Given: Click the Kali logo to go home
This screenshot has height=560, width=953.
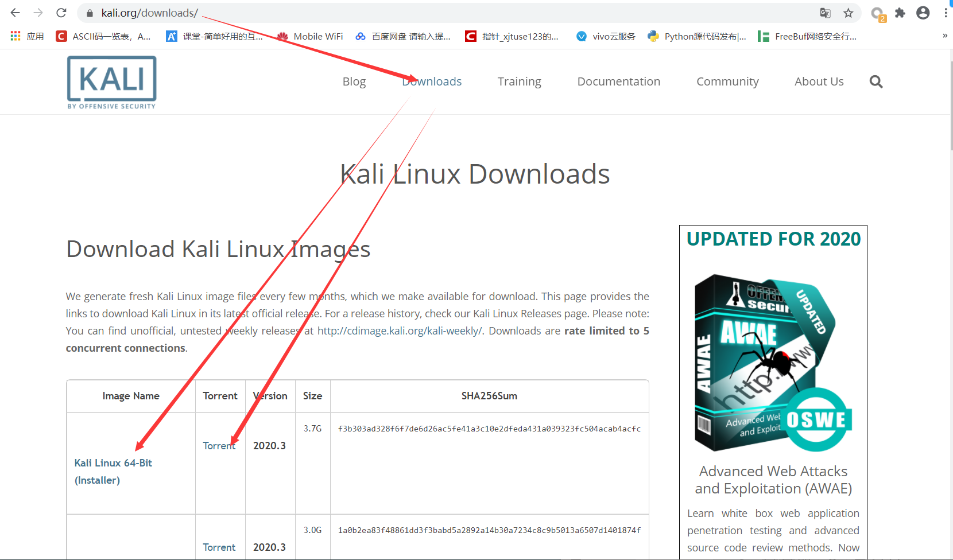Looking at the screenshot, I should pos(112,82).
